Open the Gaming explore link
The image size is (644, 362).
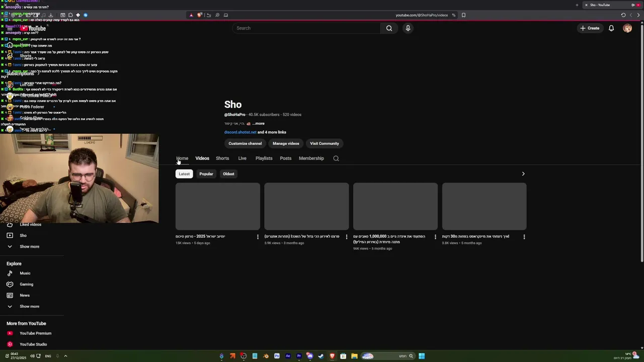tap(26, 285)
